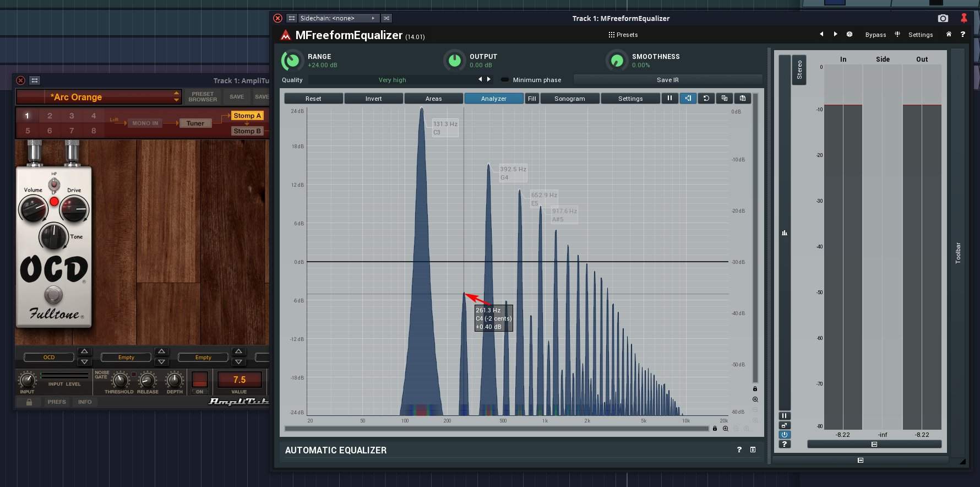This screenshot has width=980, height=487.
Task: Click the Save IR button
Action: (667, 80)
